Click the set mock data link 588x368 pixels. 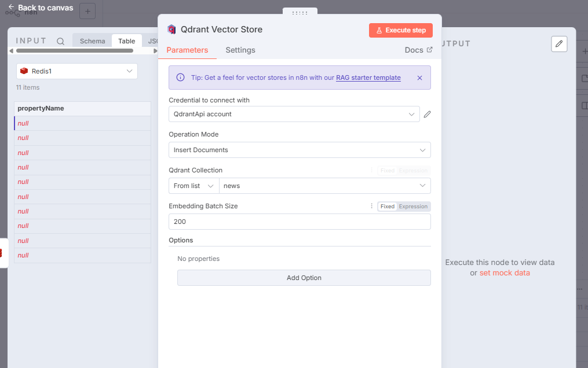pyautogui.click(x=505, y=273)
